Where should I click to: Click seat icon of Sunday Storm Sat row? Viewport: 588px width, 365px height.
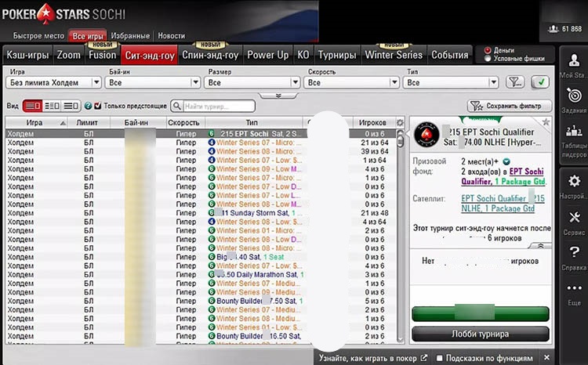[x=212, y=213]
